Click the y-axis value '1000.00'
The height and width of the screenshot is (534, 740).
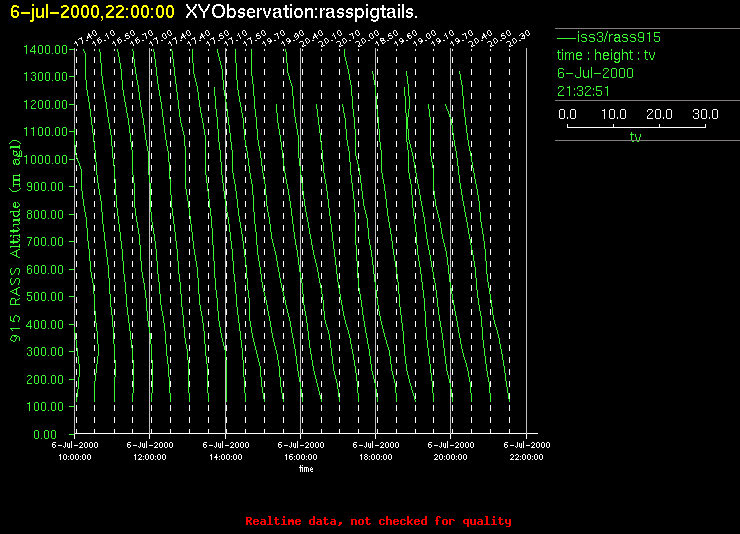point(46,159)
